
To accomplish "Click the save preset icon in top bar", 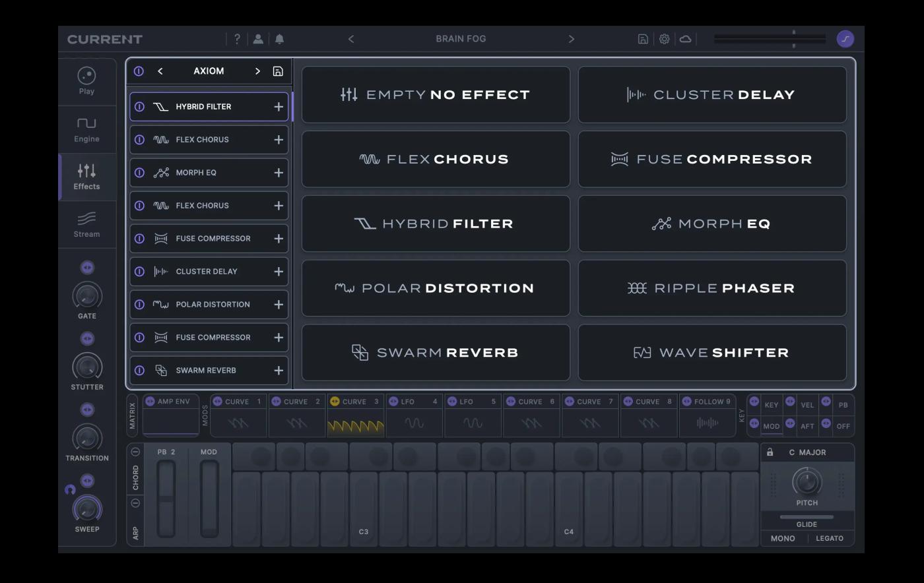I will [643, 39].
